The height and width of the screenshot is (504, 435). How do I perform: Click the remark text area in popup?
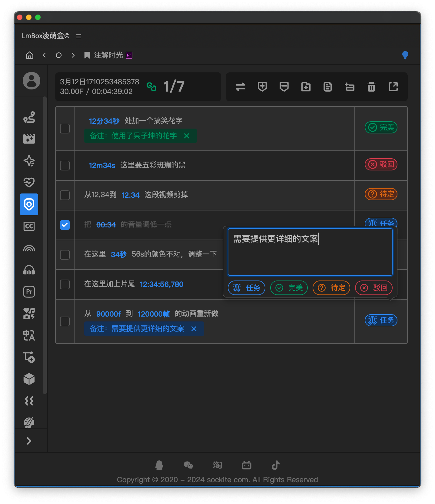[310, 252]
